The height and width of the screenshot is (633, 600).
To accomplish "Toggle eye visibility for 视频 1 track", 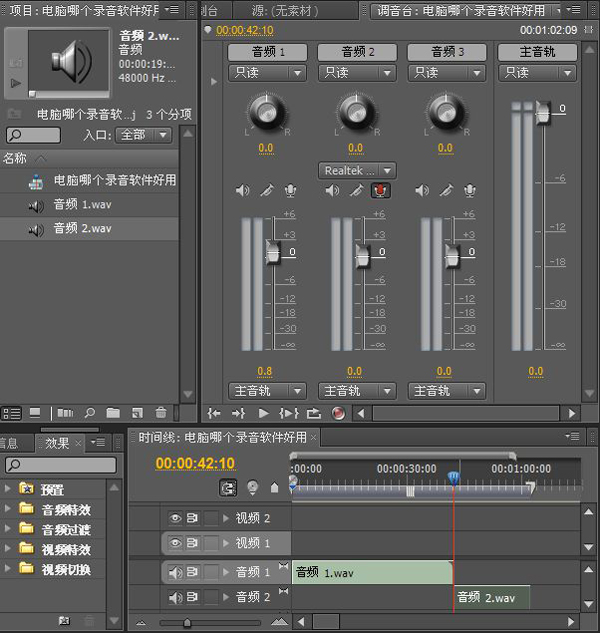I will point(175,543).
